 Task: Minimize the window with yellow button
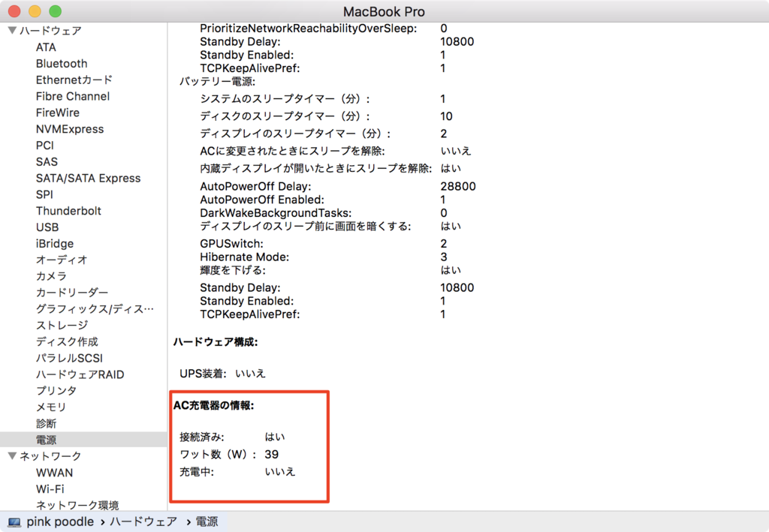tap(35, 11)
